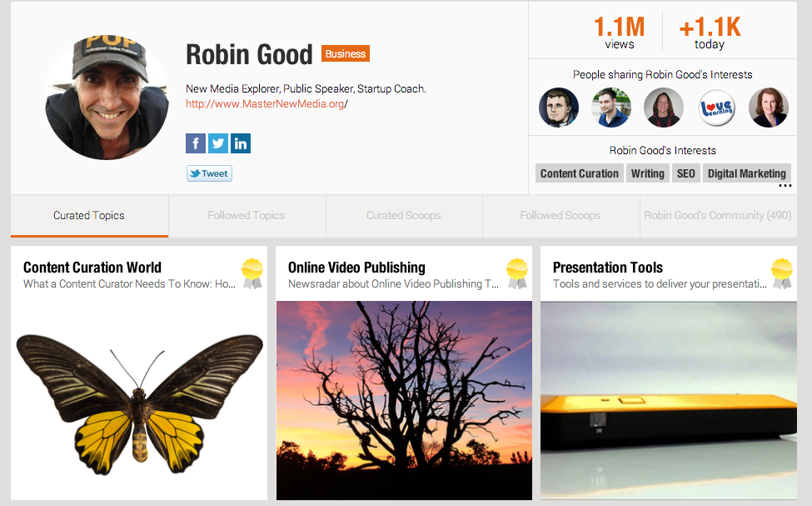Open the Followed Scoops tab

[560, 216]
